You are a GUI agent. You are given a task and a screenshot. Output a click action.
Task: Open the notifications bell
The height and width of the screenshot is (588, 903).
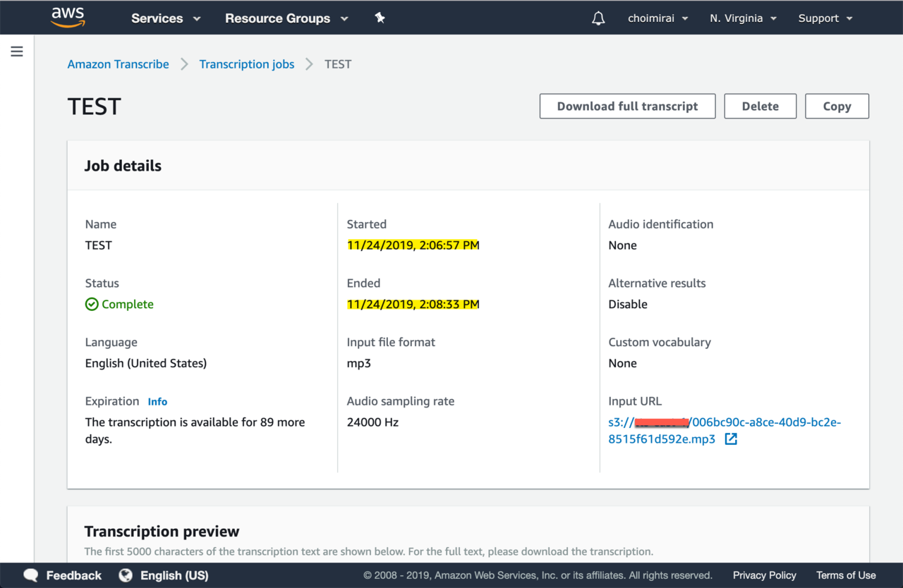click(x=598, y=19)
